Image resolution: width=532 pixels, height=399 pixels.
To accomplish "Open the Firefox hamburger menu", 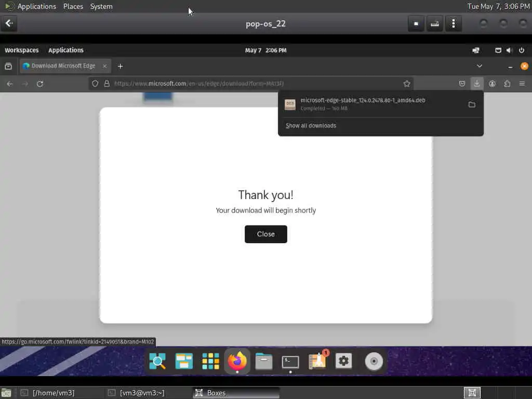I will pyautogui.click(x=522, y=84).
